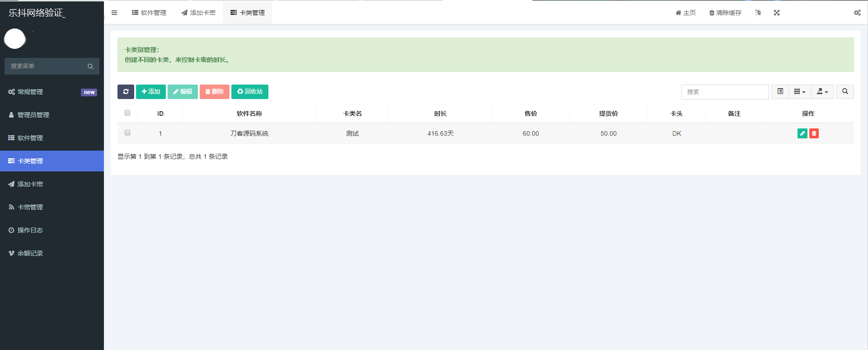Click the red delete icon in row 1
Viewport: 868px width, 350px height.
click(814, 133)
